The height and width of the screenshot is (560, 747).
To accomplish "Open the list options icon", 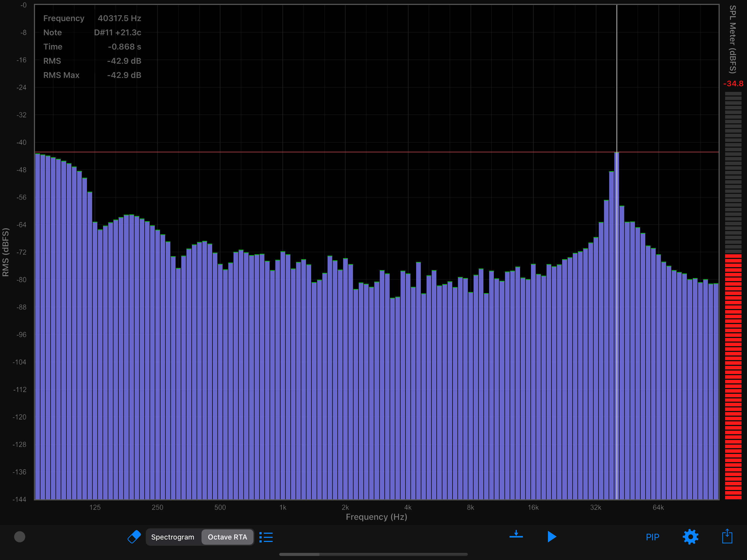I will click(266, 537).
